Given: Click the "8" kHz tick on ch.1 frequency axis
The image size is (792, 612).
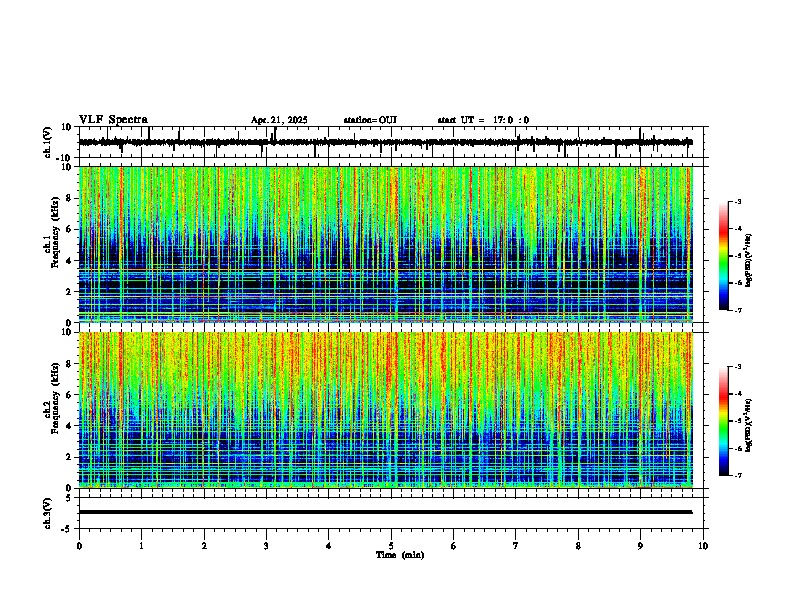Looking at the screenshot, I should click(x=69, y=198).
